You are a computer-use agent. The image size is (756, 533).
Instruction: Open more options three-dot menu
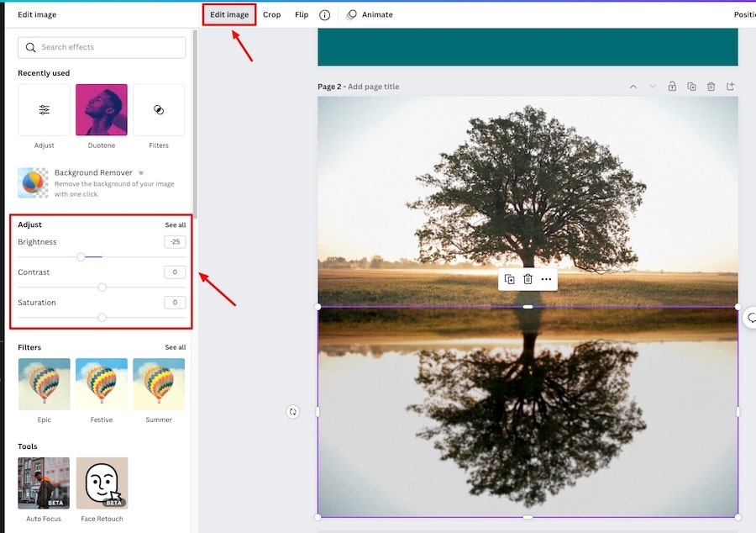(x=546, y=279)
